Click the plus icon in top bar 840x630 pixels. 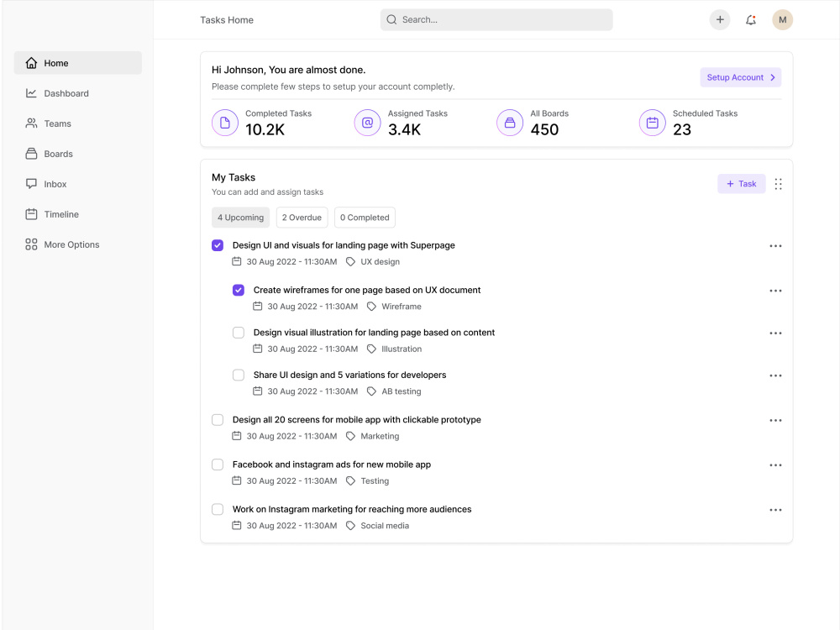point(720,20)
